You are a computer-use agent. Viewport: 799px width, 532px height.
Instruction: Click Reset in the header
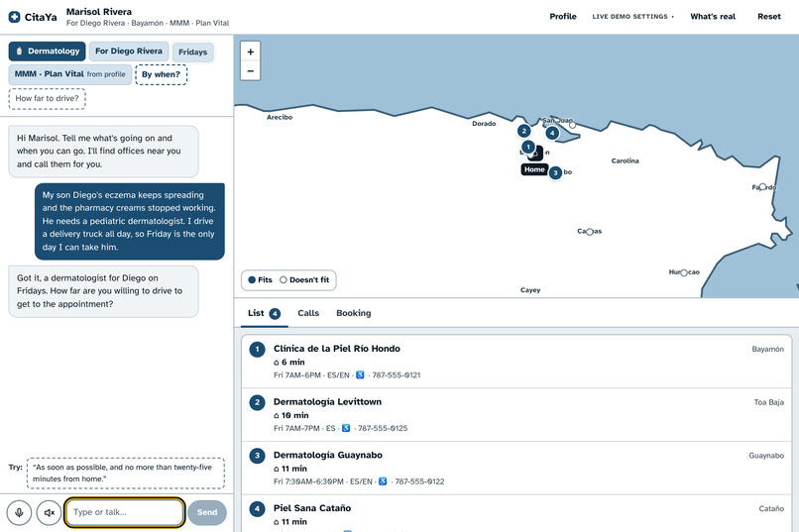click(x=768, y=17)
